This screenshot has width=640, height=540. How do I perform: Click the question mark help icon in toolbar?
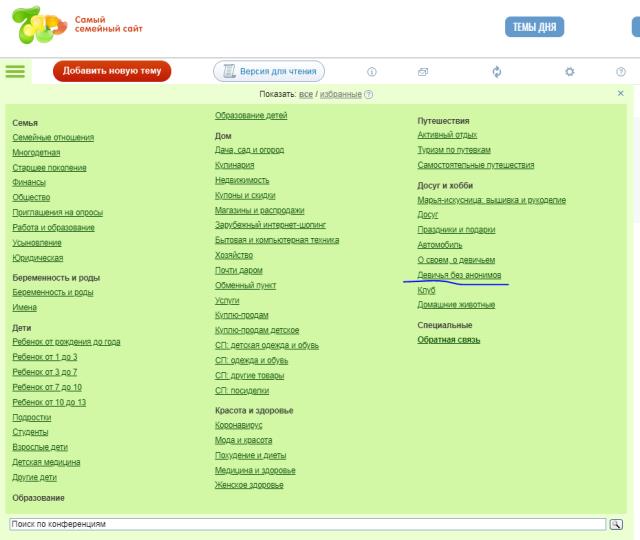pos(621,72)
